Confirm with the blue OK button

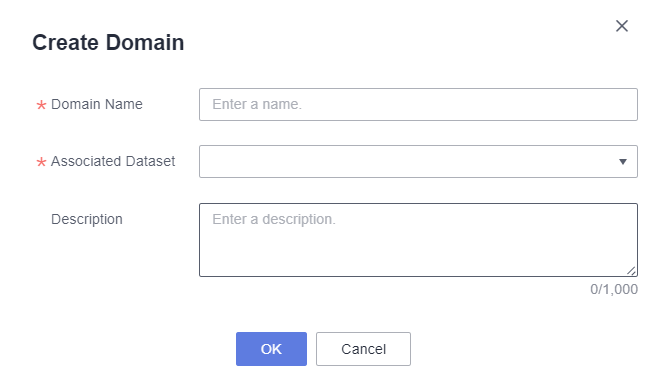pyautogui.click(x=271, y=349)
